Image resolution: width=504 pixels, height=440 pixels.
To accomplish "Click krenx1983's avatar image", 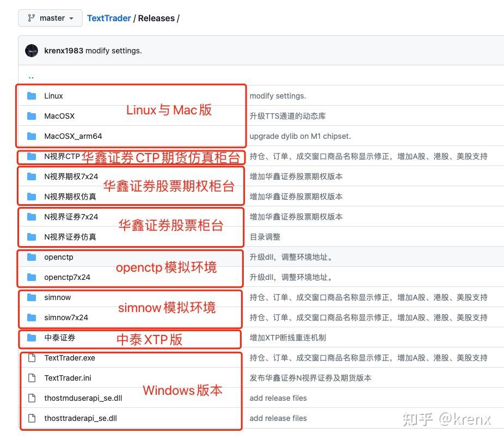I will (32, 50).
